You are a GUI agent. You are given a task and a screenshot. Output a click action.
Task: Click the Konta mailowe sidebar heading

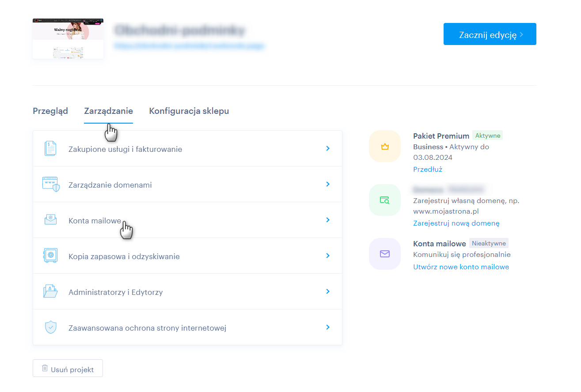click(440, 244)
